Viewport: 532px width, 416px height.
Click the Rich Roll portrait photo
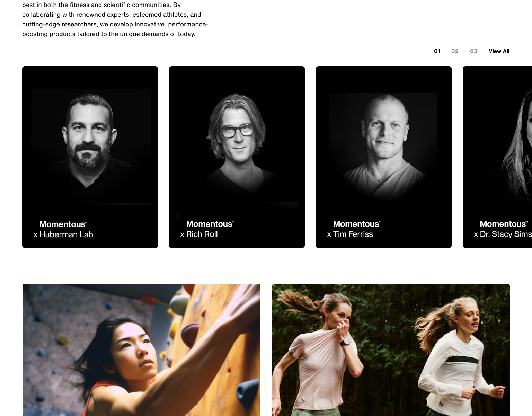[237, 147]
